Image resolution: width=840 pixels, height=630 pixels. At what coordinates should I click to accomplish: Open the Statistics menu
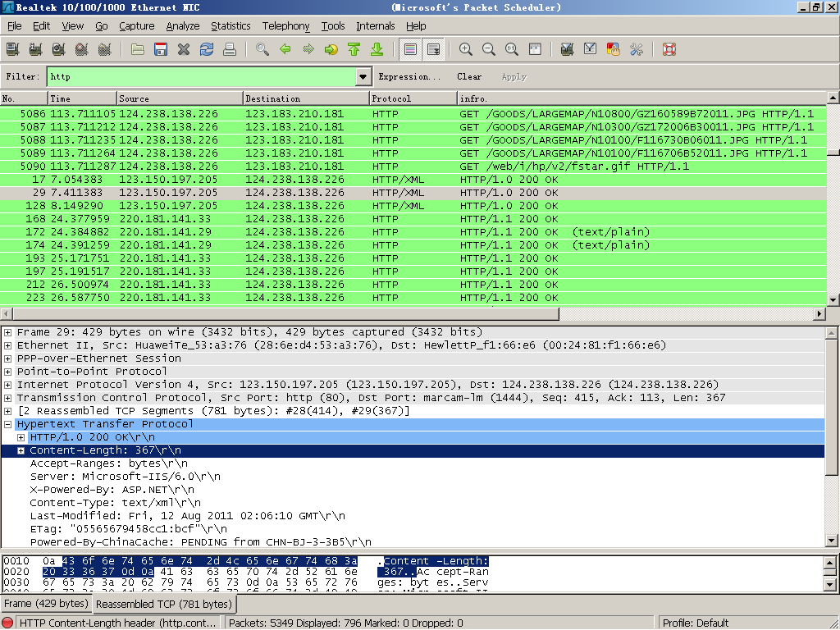coord(231,25)
